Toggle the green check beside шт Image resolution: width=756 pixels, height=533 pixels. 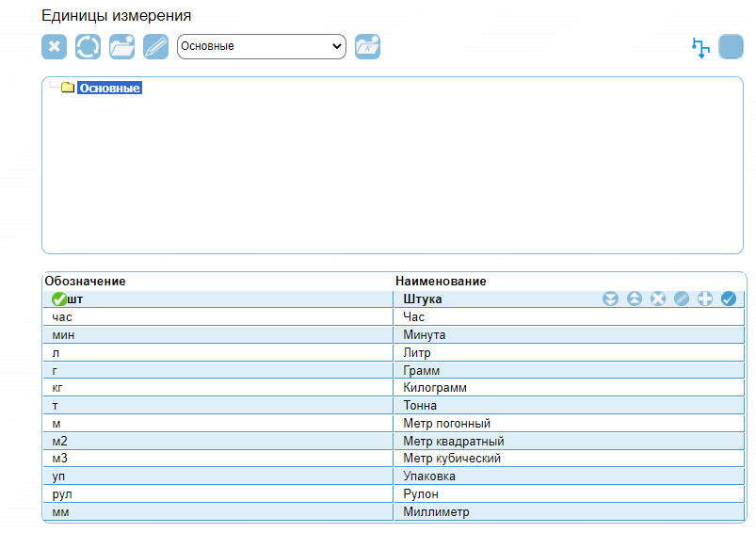pyautogui.click(x=58, y=299)
